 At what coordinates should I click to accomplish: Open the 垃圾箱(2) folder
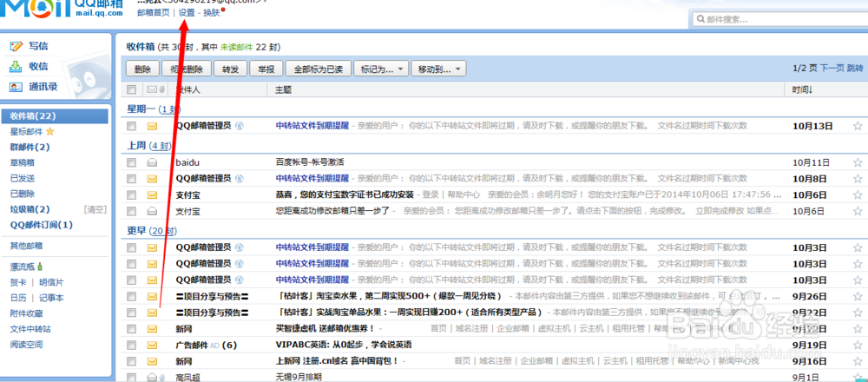click(30, 209)
